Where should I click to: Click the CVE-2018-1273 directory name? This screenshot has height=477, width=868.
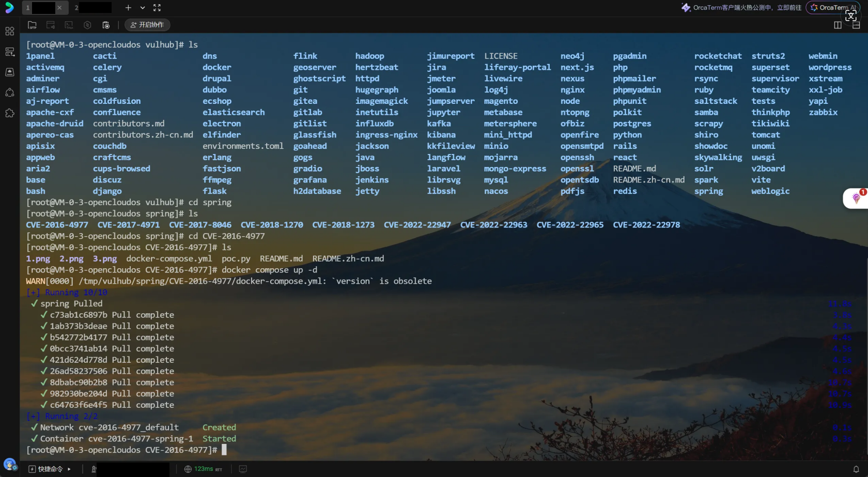pyautogui.click(x=343, y=225)
